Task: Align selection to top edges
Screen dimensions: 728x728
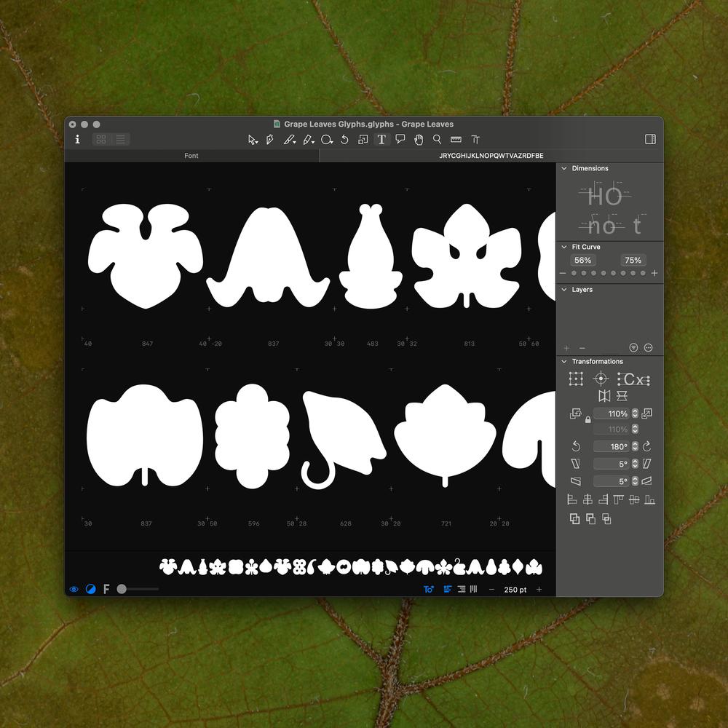Action: [618, 499]
